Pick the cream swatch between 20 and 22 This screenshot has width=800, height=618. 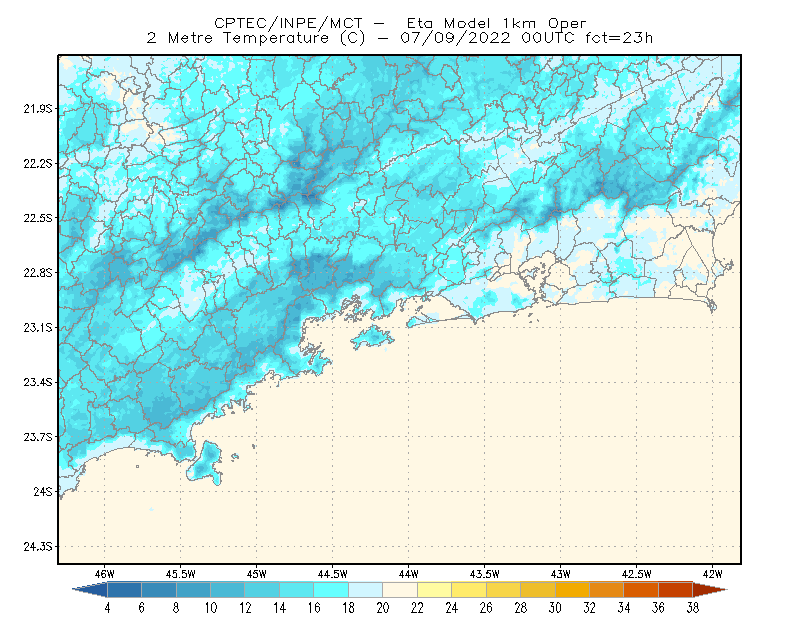(x=400, y=590)
